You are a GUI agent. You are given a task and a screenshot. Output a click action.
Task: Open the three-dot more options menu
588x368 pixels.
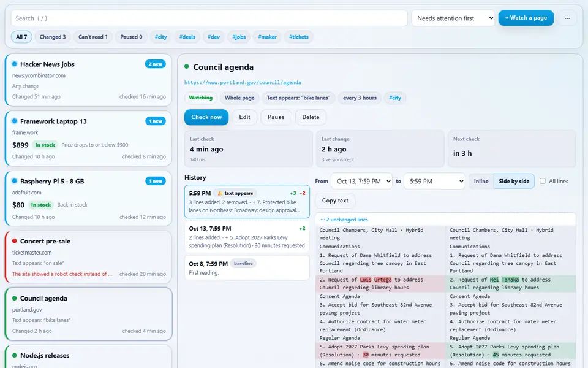567,18
